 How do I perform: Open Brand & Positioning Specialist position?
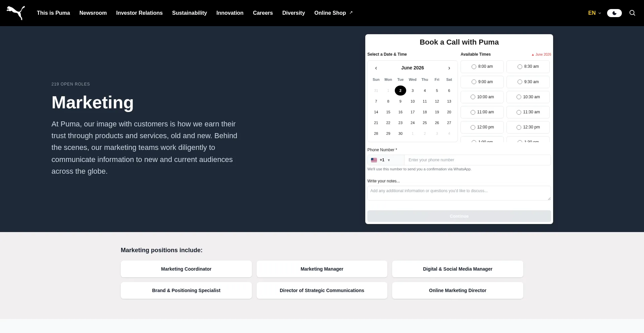[186, 290]
